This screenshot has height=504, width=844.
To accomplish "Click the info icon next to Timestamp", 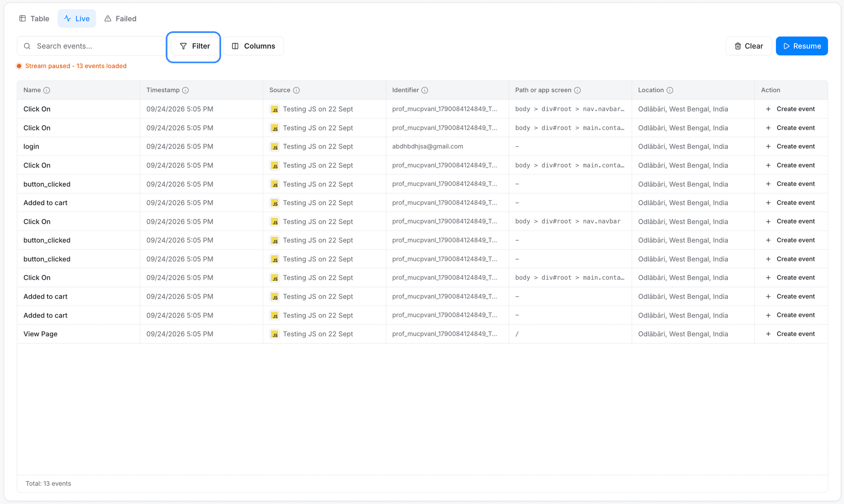I will pos(186,90).
